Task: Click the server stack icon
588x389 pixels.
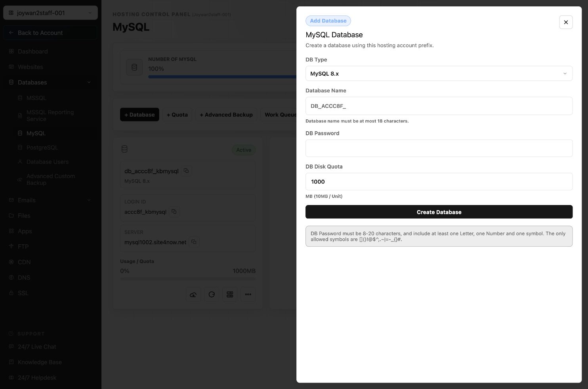Action: [x=230, y=294]
